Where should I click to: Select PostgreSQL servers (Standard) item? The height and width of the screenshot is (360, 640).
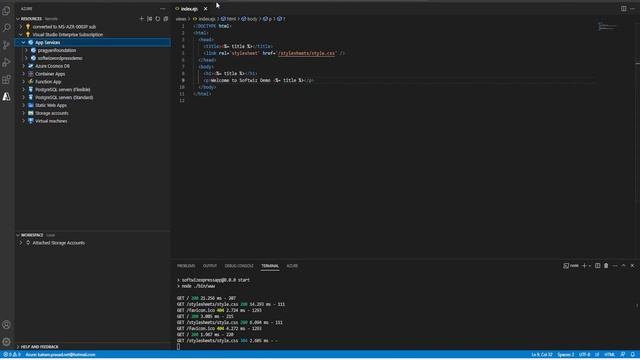[64, 98]
